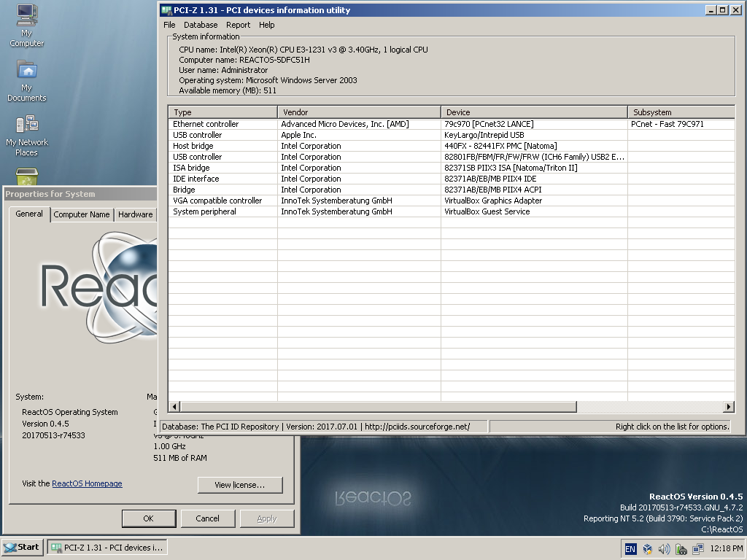747x560 pixels.
Task: Click the horizontal scrollbar right arrow
Action: tap(729, 407)
